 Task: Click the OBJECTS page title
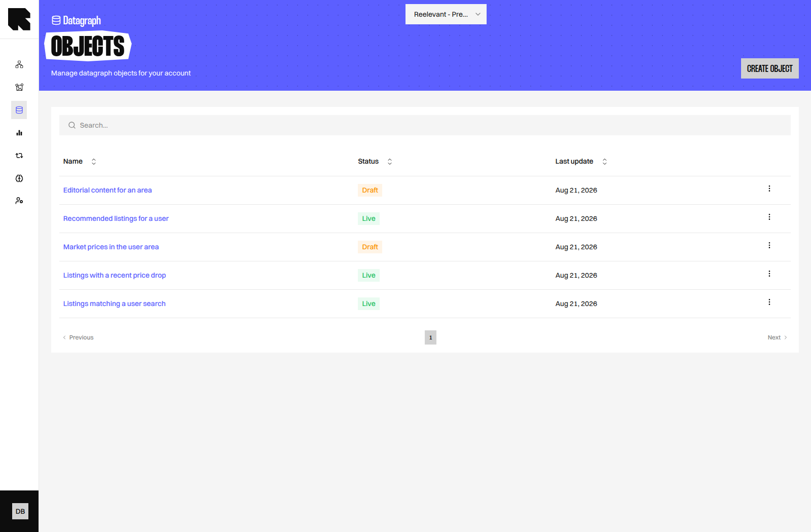[x=88, y=46]
